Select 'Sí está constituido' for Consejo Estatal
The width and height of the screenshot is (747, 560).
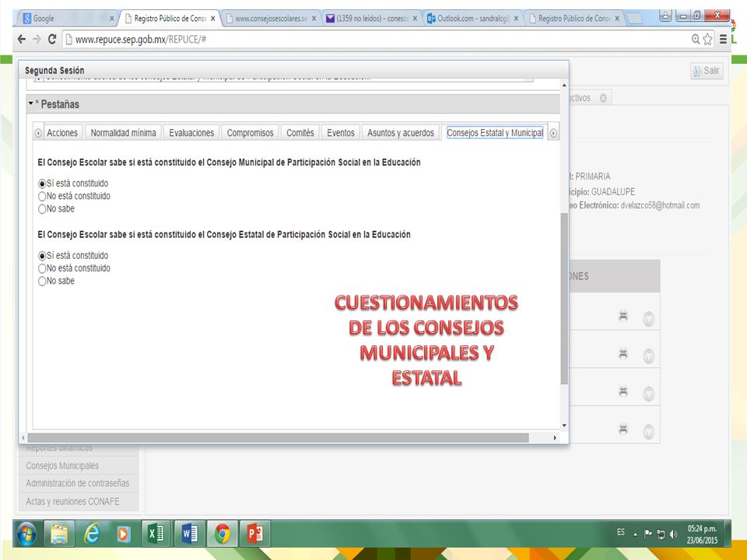tap(42, 256)
